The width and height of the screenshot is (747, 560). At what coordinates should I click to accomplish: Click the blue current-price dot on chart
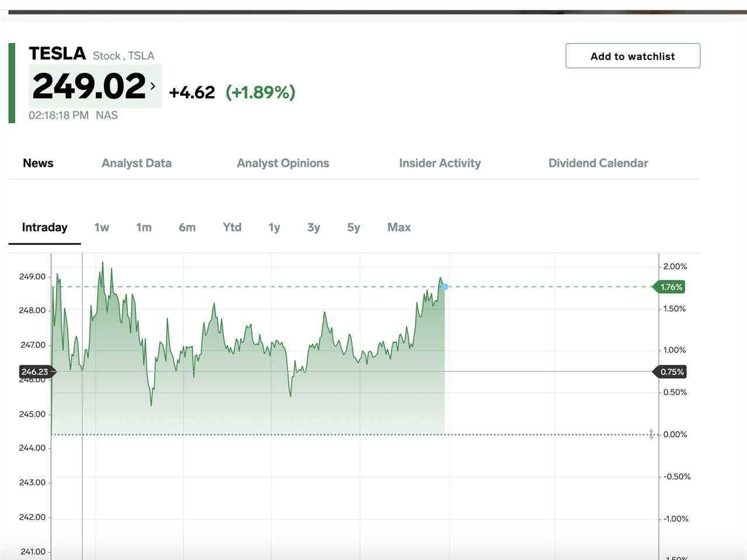click(445, 287)
